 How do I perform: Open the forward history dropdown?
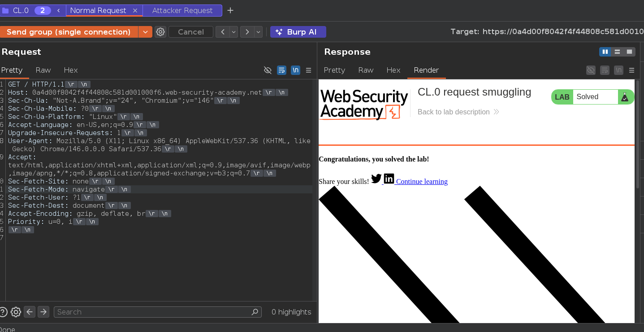[x=258, y=32]
